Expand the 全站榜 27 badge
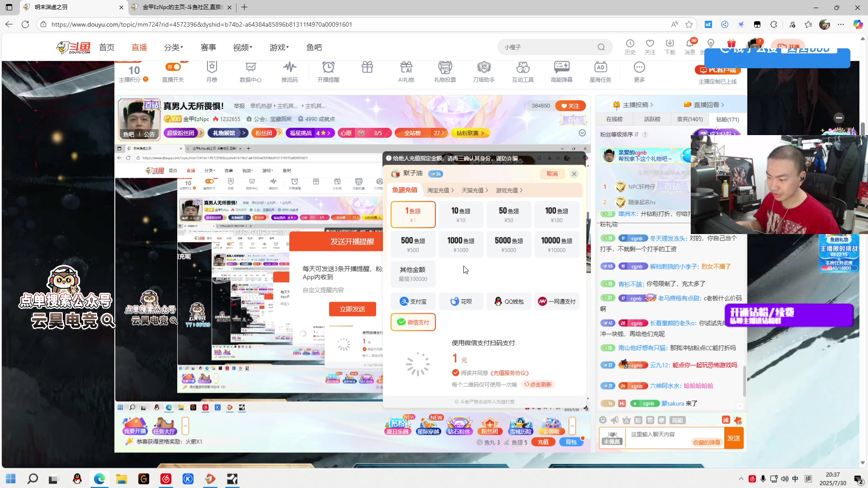This screenshot has height=488, width=868. (x=421, y=133)
